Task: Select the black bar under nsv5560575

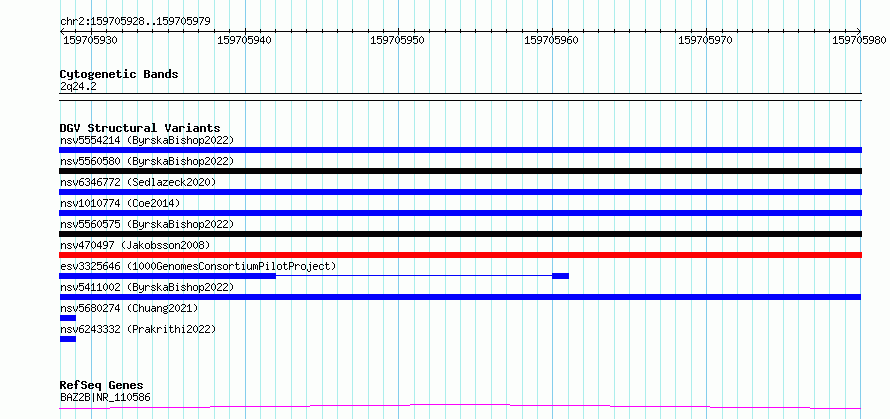Action: [460, 234]
